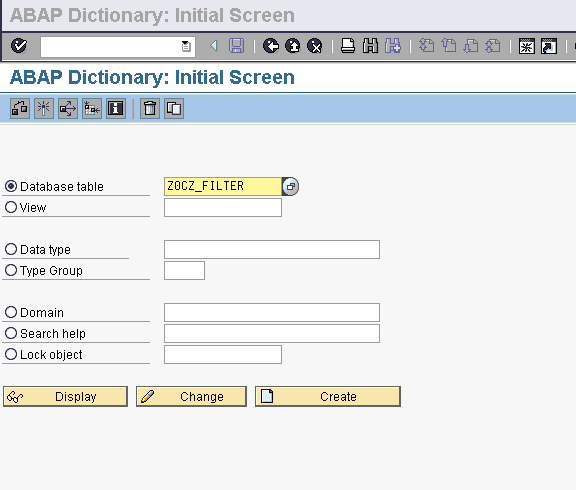Click the Search help input field
Screen dimensions: 576x490
(272, 334)
